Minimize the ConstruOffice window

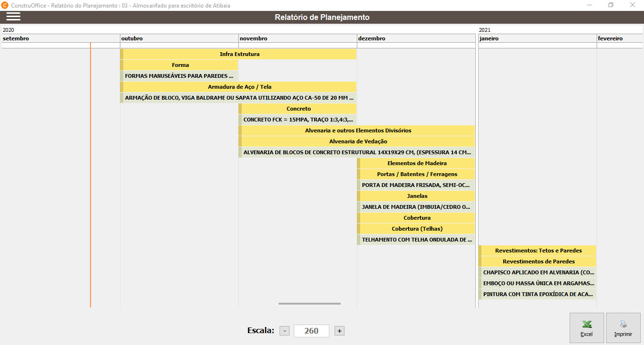(x=589, y=5)
